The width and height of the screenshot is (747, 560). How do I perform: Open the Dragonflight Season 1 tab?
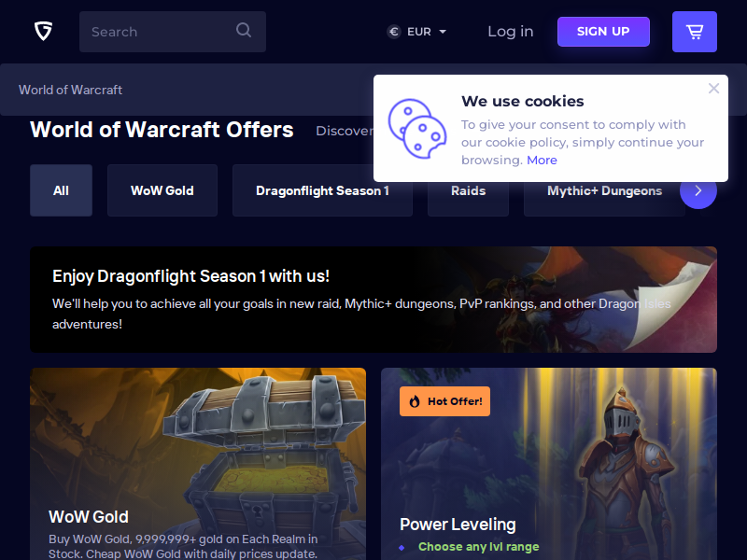point(322,190)
